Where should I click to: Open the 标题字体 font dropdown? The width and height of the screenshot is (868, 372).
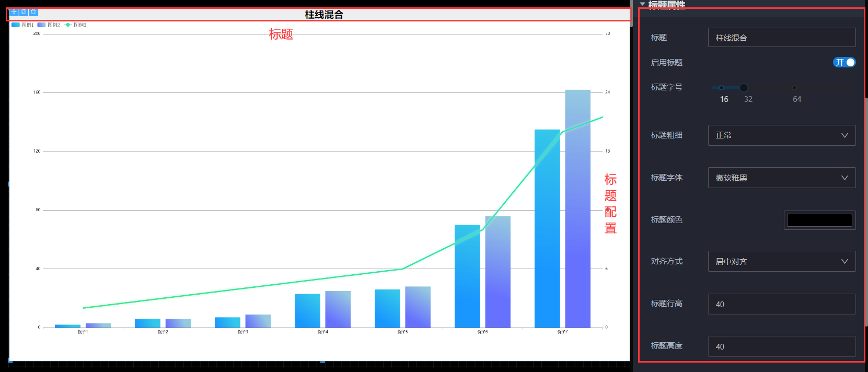click(x=781, y=178)
